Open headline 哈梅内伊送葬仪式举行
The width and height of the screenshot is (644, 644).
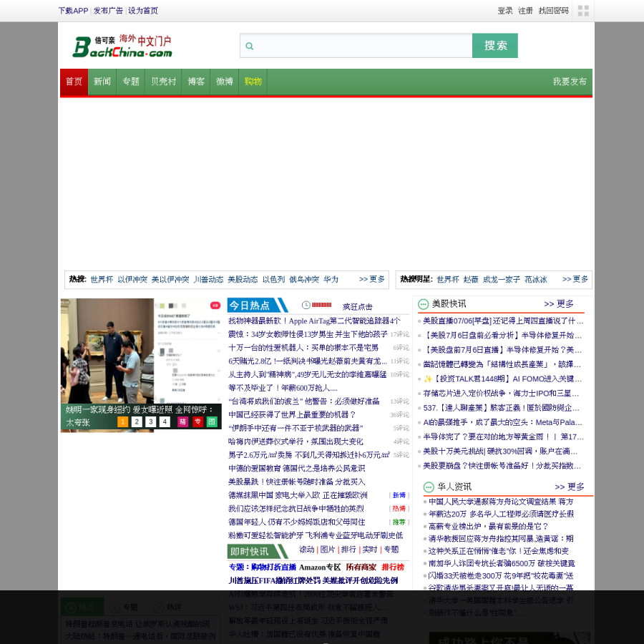point(296,441)
